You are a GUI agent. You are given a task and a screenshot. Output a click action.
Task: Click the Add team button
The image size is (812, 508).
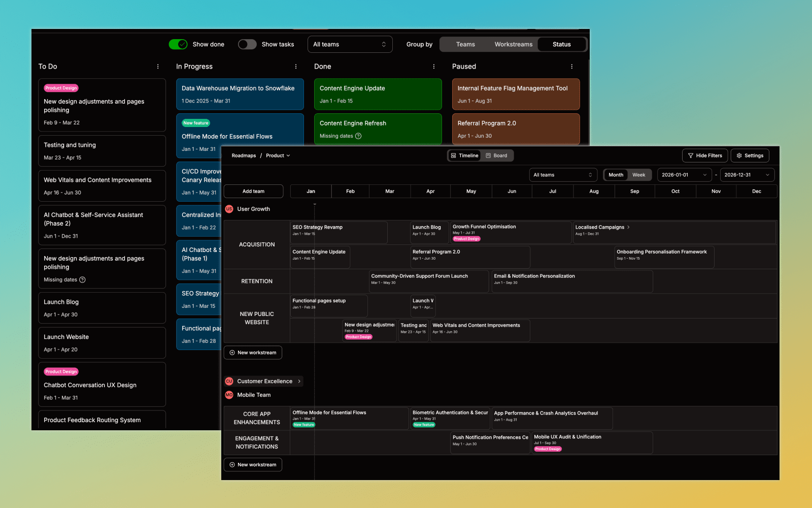click(x=253, y=191)
